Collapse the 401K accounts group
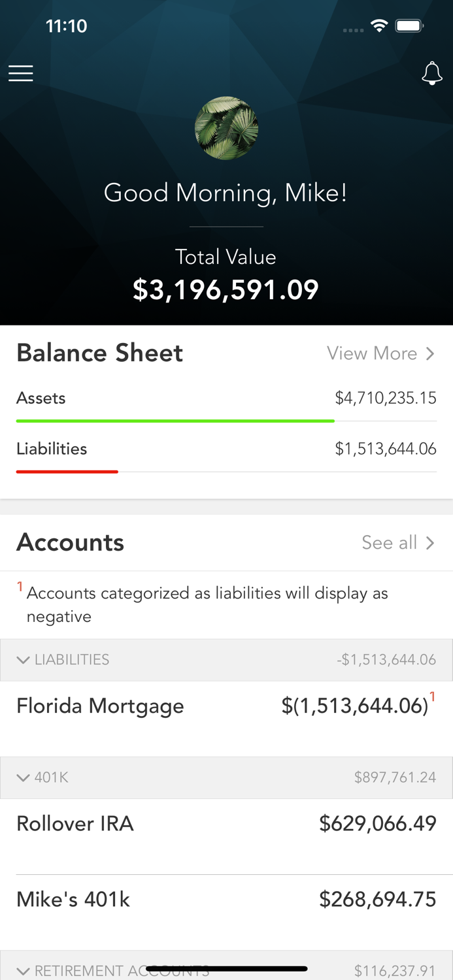Screen dimensions: 453x980 pos(24,777)
